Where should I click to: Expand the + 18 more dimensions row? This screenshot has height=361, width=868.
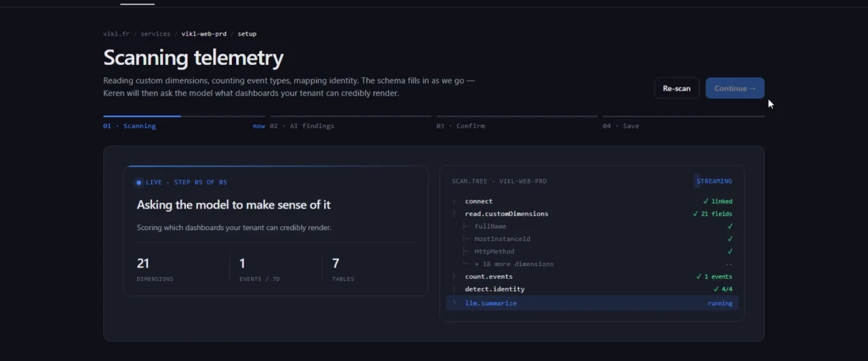click(x=592, y=264)
